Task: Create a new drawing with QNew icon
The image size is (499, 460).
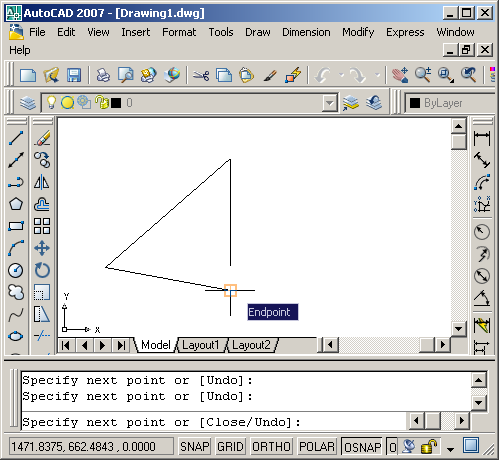Action: tap(28, 75)
